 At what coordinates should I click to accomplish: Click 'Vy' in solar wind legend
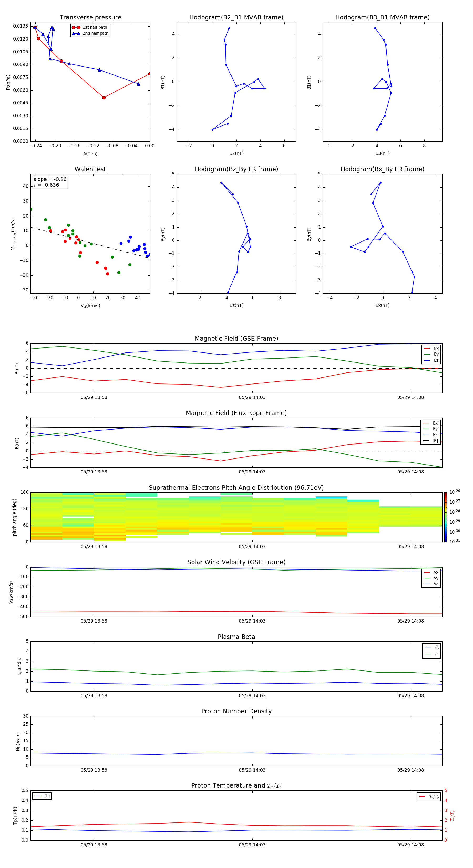point(431,578)
